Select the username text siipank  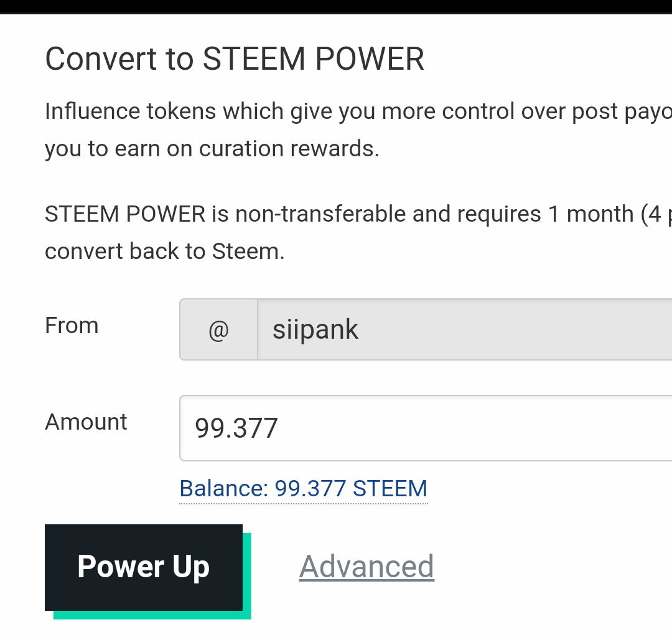point(315,330)
